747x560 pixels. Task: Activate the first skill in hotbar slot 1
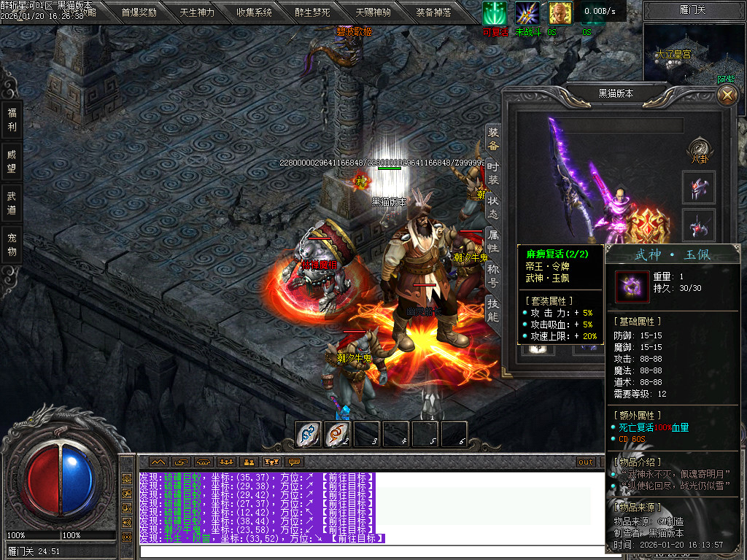tap(309, 435)
